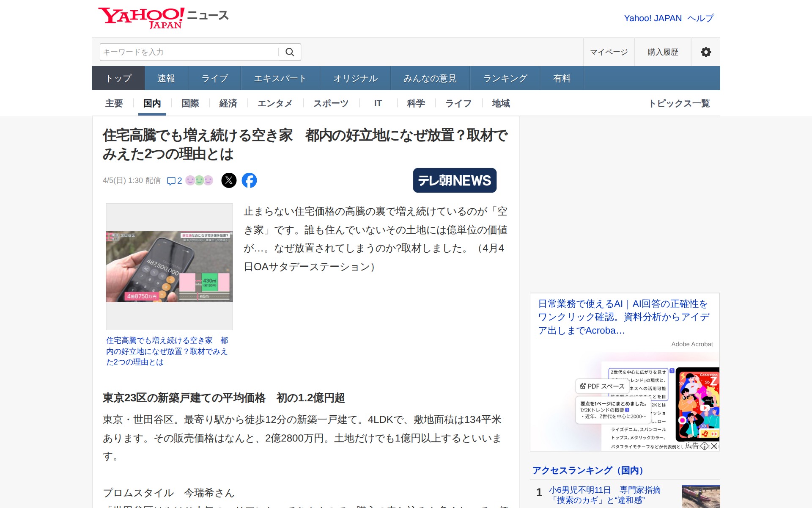Click the マイページ button
This screenshot has height=508, width=812.
coord(609,52)
